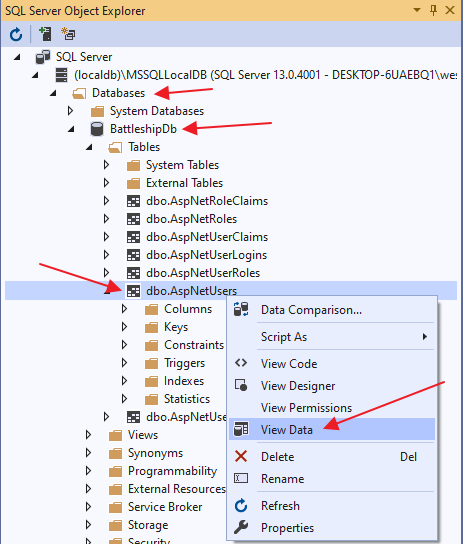Click the Properties wrench icon

click(241, 527)
